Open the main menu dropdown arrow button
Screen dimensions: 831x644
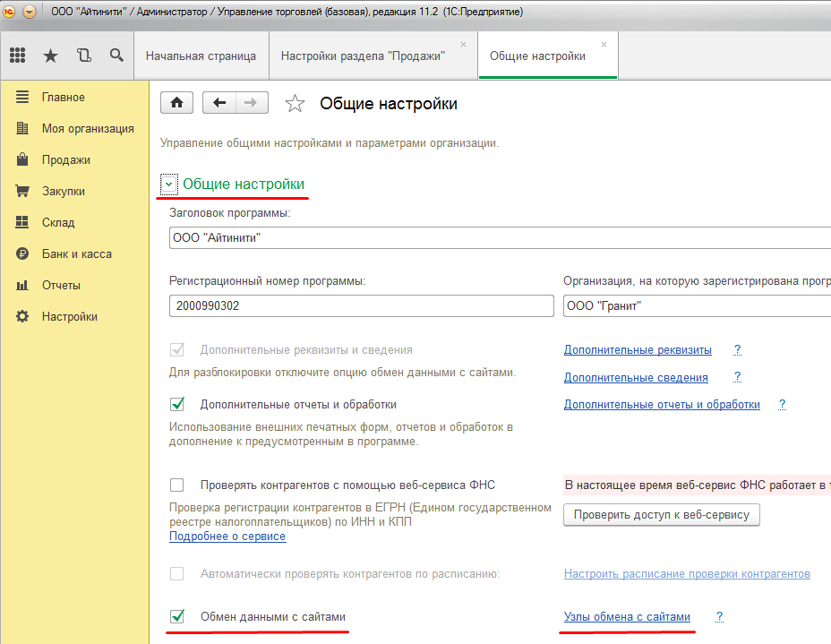click(30, 11)
